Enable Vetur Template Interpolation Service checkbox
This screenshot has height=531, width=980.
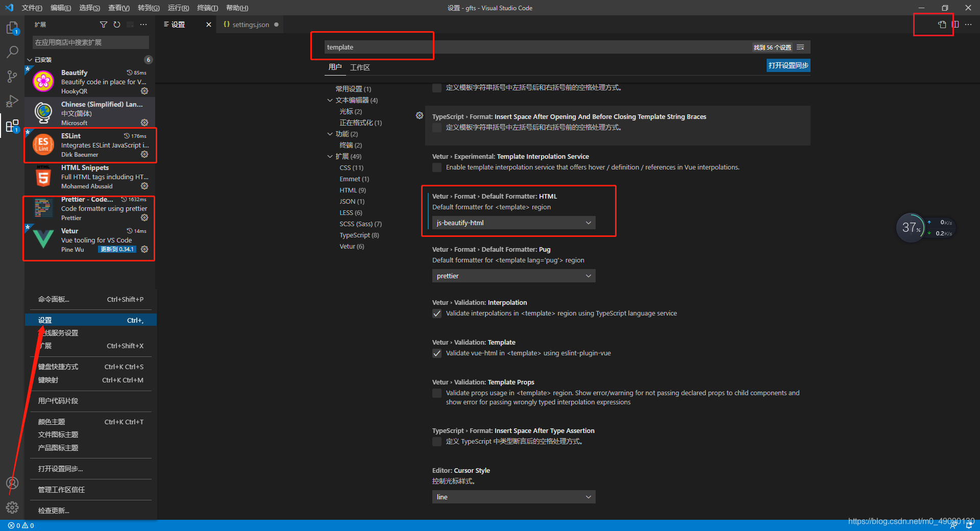(437, 167)
